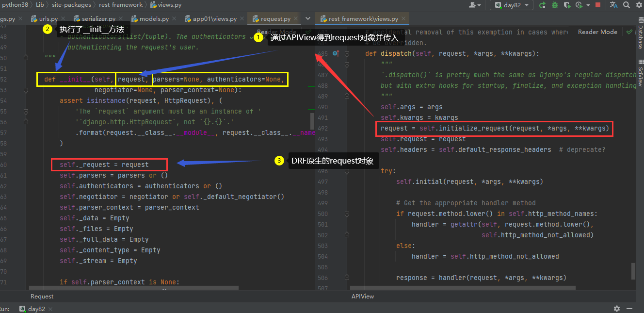644x313 pixels.
Task: Click 'self.parsers = parsers or ()' line
Action: [113, 175]
